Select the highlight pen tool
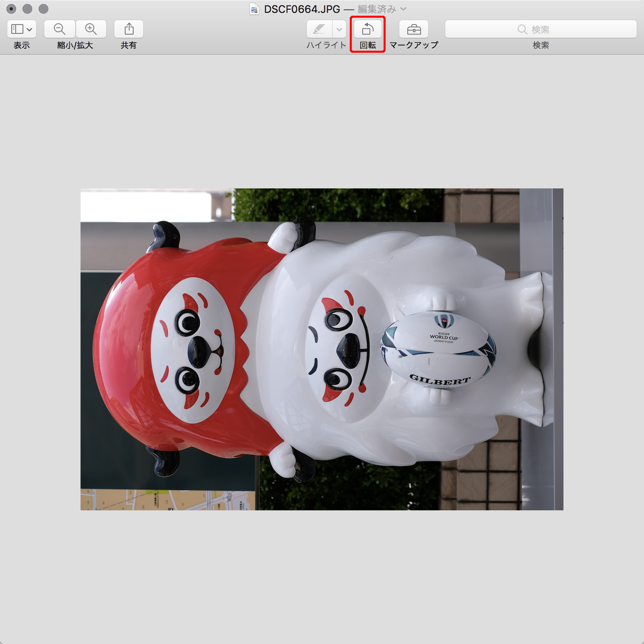 320,29
